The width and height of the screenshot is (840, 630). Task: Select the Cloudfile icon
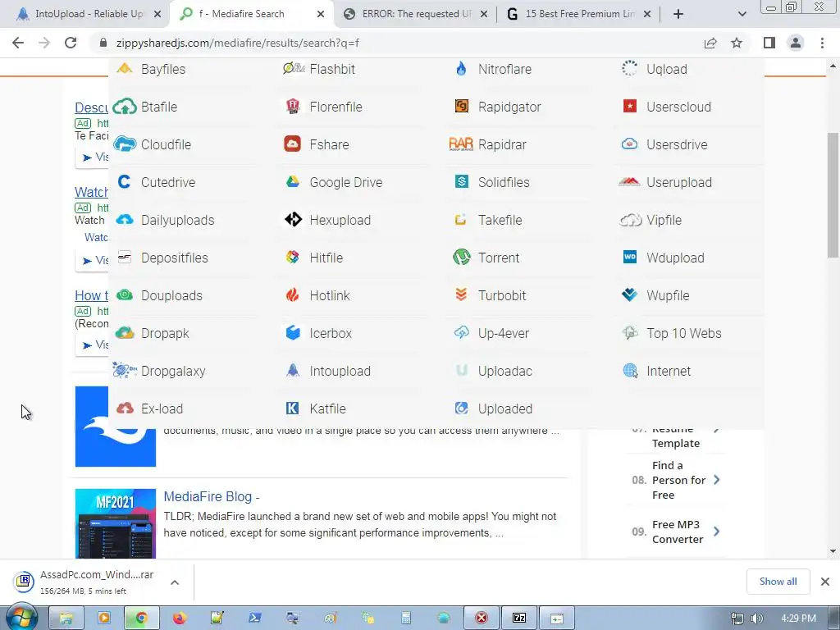125,144
